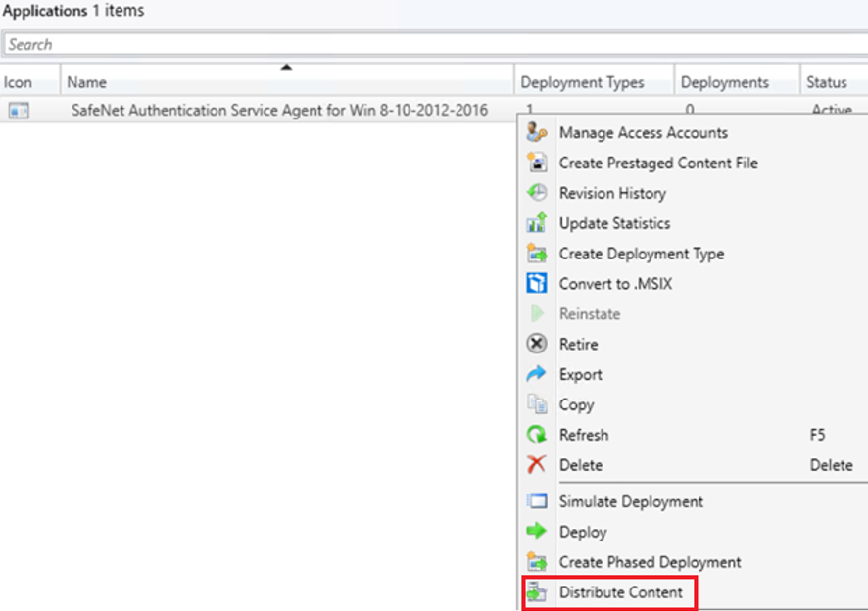This screenshot has width=868, height=611.
Task: Click the Create Phased Deployment icon
Action: tap(536, 562)
